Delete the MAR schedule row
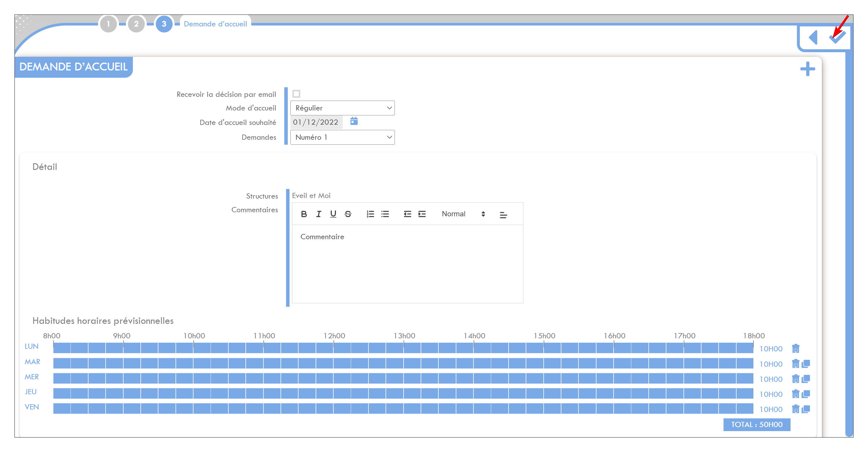This screenshot has width=868, height=452. pos(795,363)
